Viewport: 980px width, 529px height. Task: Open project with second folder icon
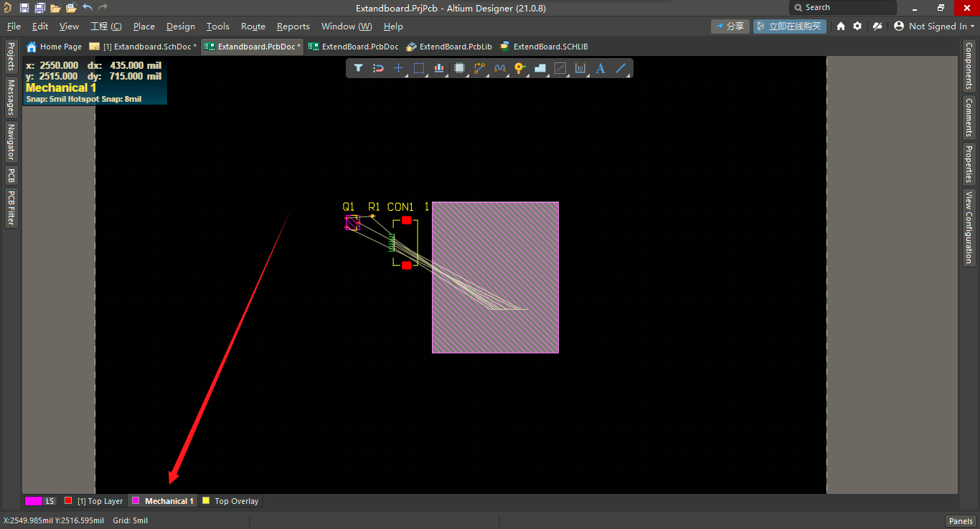71,8
